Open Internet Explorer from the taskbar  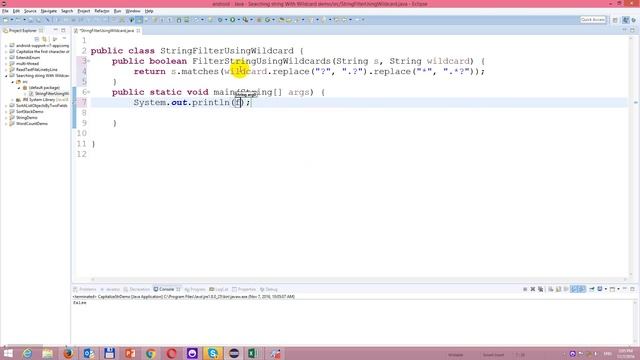click(27, 353)
